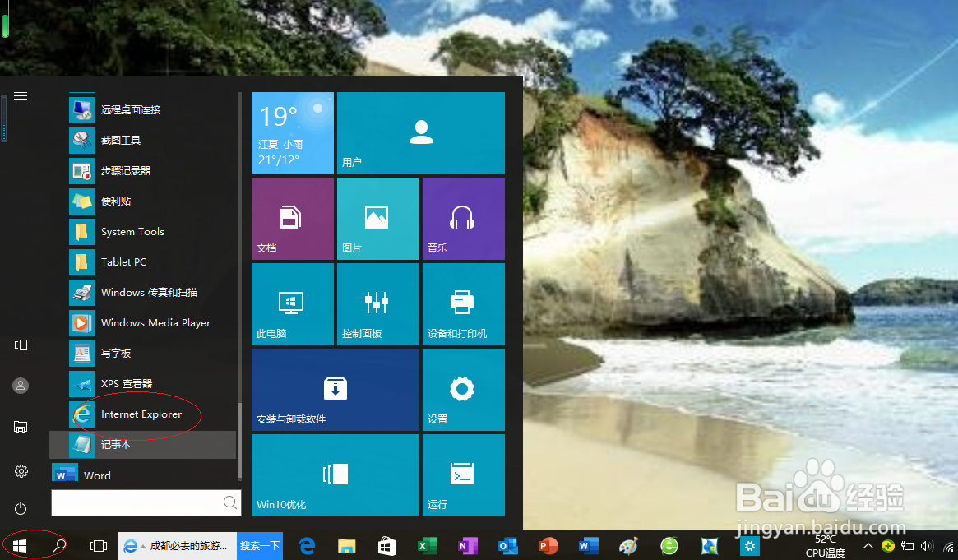Open the 音乐 tile
This screenshot has width=958, height=560.
pyautogui.click(x=464, y=219)
